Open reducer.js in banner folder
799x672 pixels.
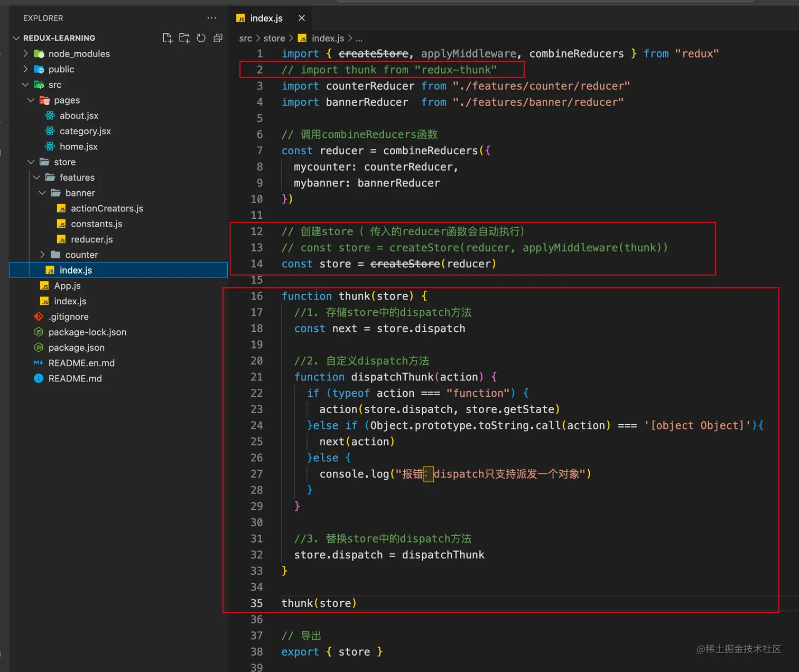92,239
